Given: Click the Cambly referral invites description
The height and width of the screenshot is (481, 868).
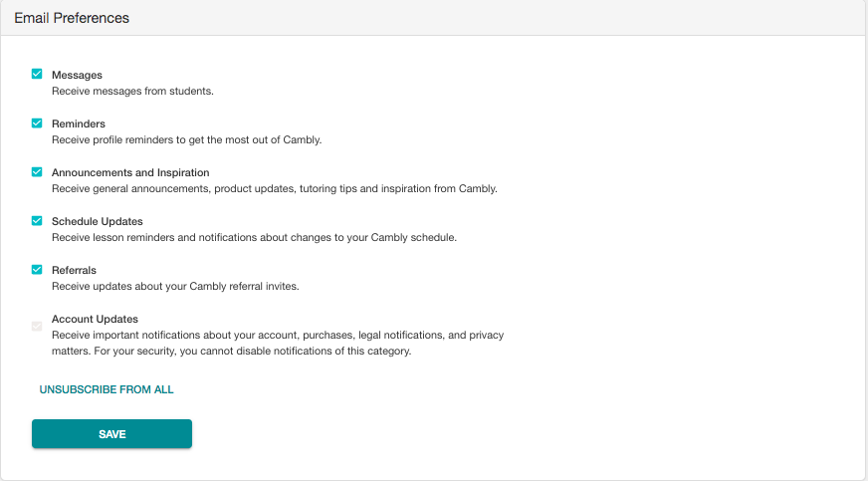Looking at the screenshot, I should (x=175, y=286).
